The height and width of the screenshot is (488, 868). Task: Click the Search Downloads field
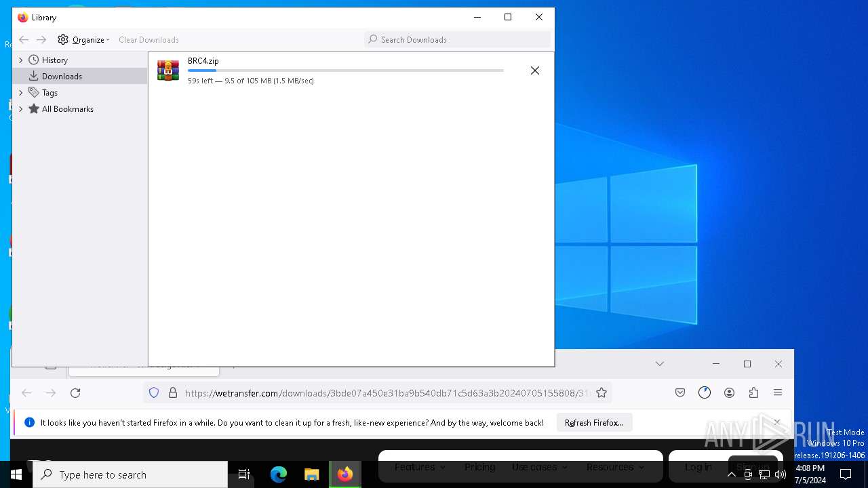pyautogui.click(x=458, y=39)
